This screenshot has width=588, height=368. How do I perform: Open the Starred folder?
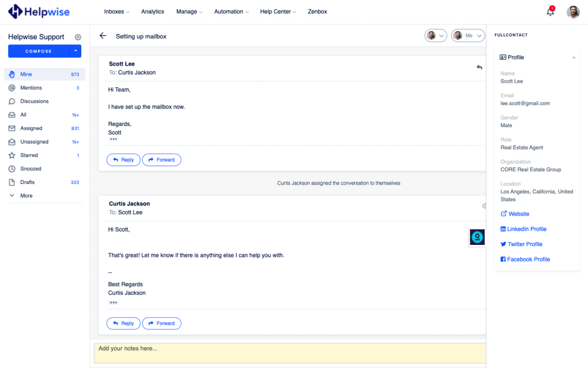29,155
